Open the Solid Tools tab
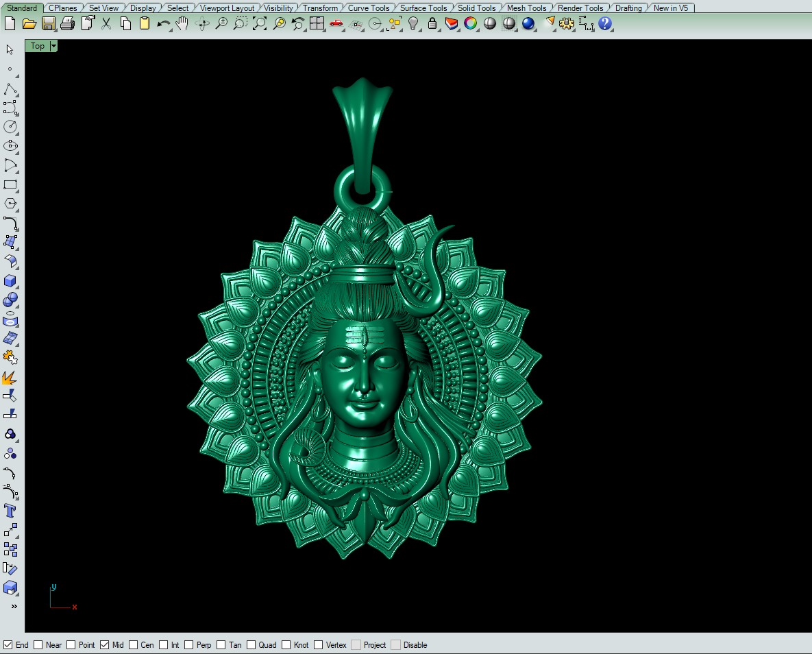 click(476, 8)
